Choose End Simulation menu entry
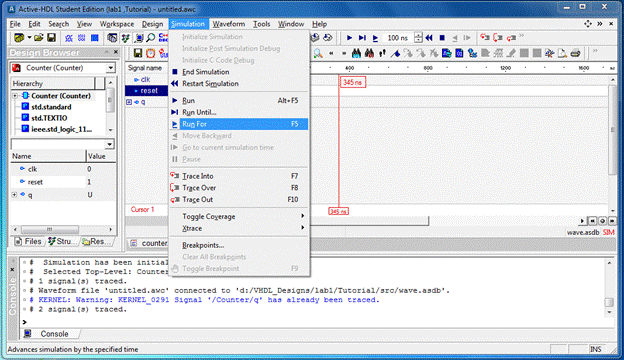Viewport: 624px width, 360px height. [240, 72]
